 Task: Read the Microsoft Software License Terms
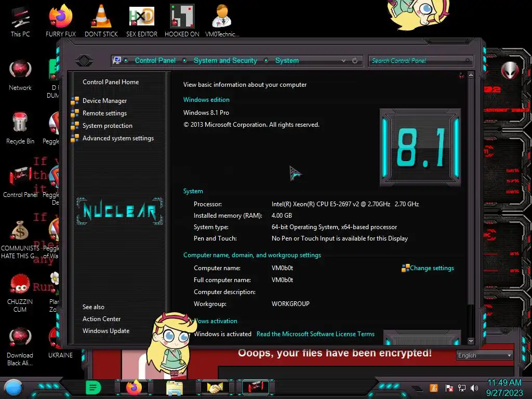[315, 334]
